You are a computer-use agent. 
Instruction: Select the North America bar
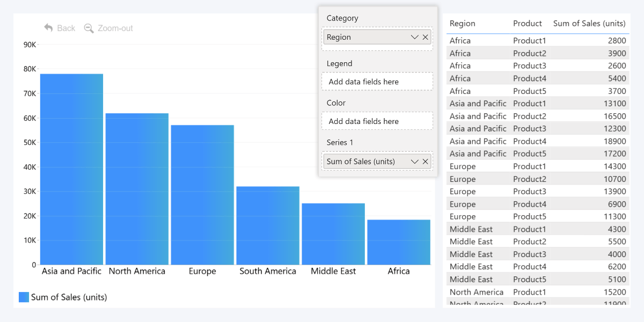(x=137, y=189)
